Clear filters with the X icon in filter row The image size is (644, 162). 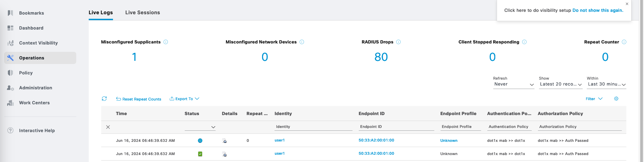[x=108, y=127]
